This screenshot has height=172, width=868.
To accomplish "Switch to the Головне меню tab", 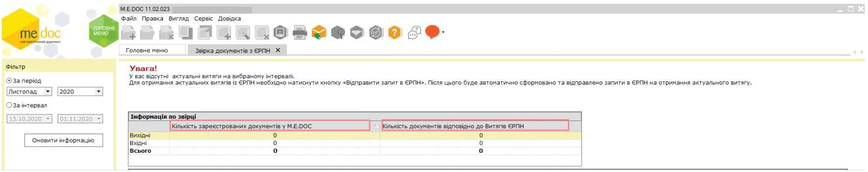I will 153,50.
